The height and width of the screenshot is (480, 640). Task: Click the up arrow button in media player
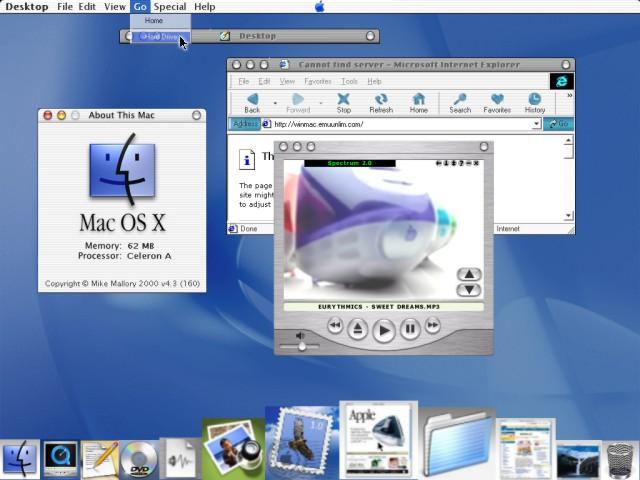tap(469, 274)
